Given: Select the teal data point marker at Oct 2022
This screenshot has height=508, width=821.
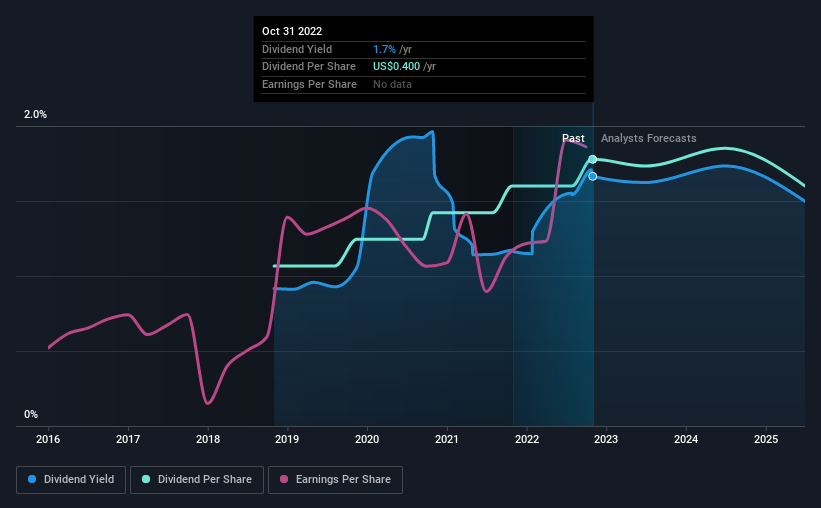Looking at the screenshot, I should pyautogui.click(x=592, y=159).
